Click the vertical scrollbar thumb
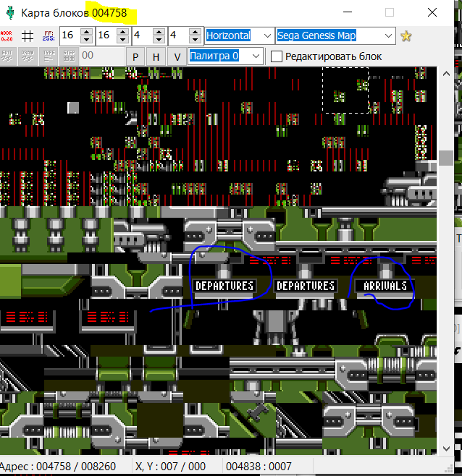462x476 pixels. pyautogui.click(x=446, y=158)
